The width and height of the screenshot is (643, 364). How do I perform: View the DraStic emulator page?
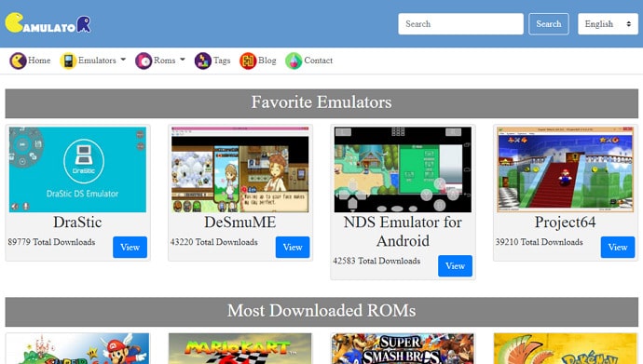coord(130,247)
